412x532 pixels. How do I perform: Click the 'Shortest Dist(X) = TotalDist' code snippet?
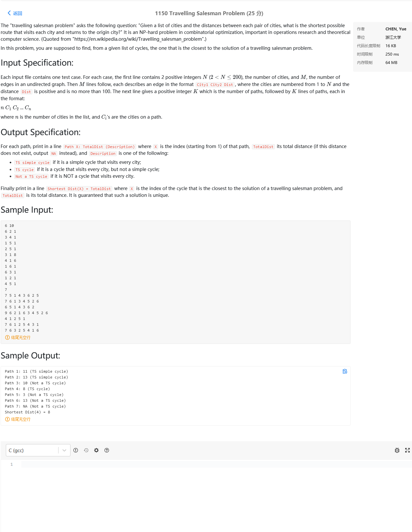pos(79,189)
